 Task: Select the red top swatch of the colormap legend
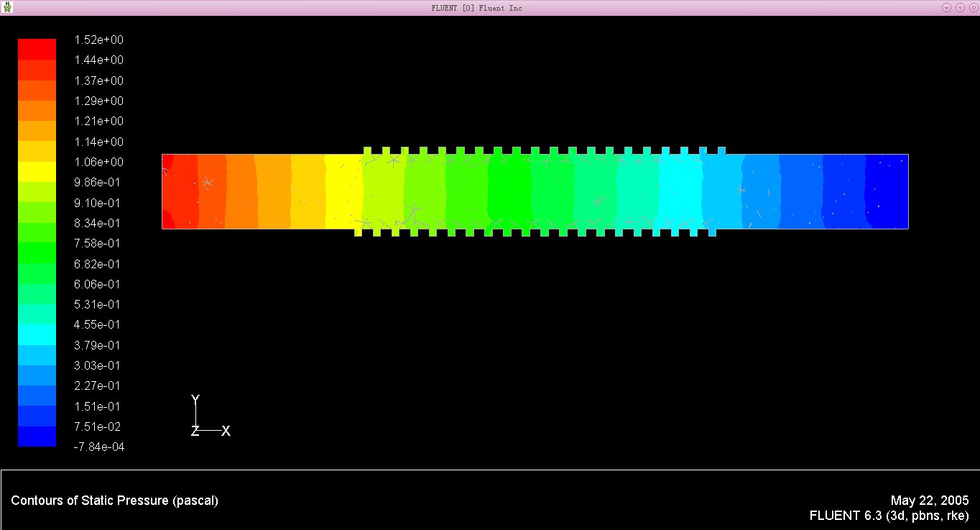37,49
